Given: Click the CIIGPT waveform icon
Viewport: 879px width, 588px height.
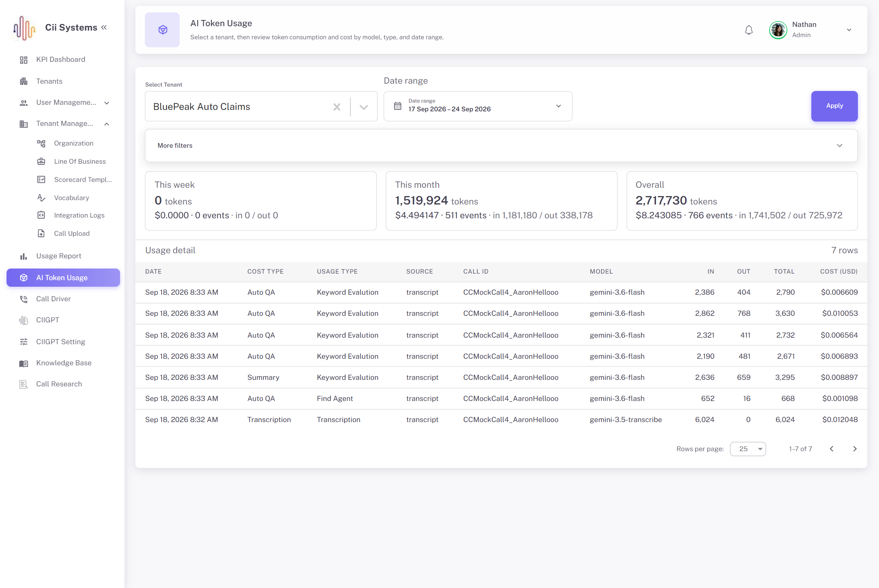Looking at the screenshot, I should coord(24,320).
